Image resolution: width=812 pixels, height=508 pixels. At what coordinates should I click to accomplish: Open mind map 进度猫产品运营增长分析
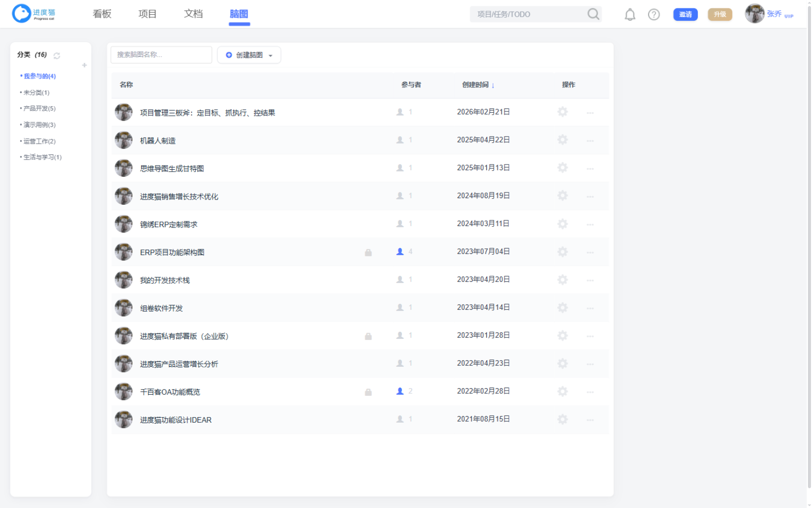(179, 364)
